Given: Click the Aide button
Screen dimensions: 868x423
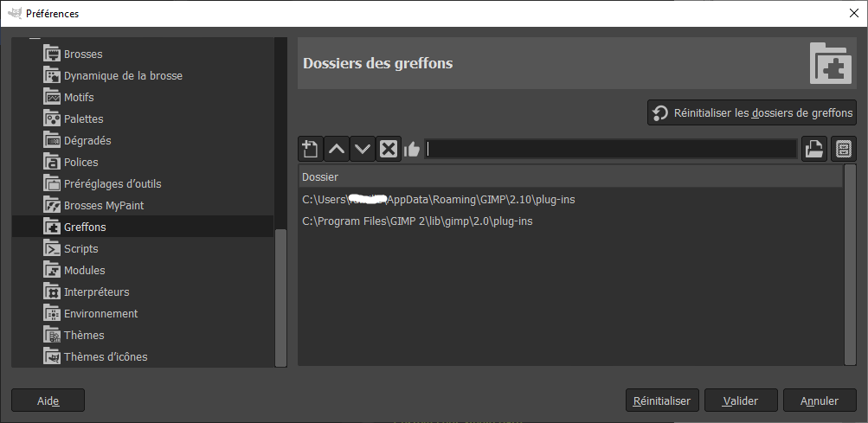Looking at the screenshot, I should [48, 401].
